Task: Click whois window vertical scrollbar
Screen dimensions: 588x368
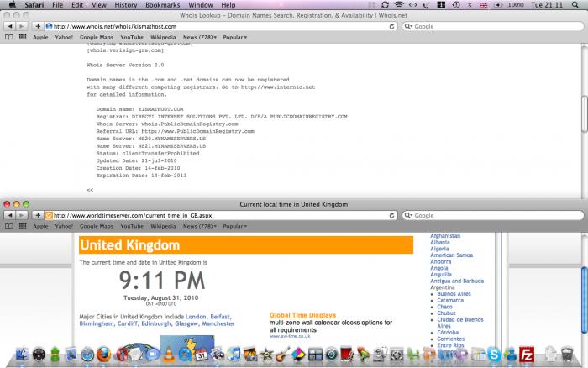Action: pyautogui.click(x=585, y=114)
